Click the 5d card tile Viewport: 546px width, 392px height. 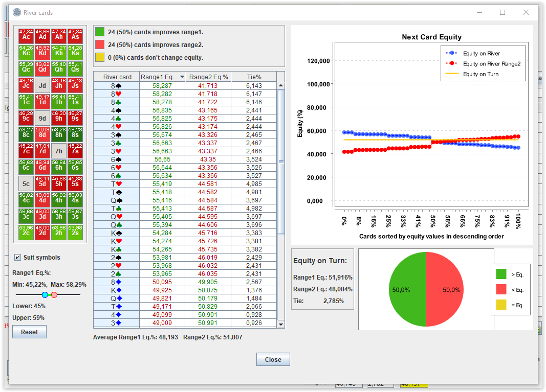42,183
